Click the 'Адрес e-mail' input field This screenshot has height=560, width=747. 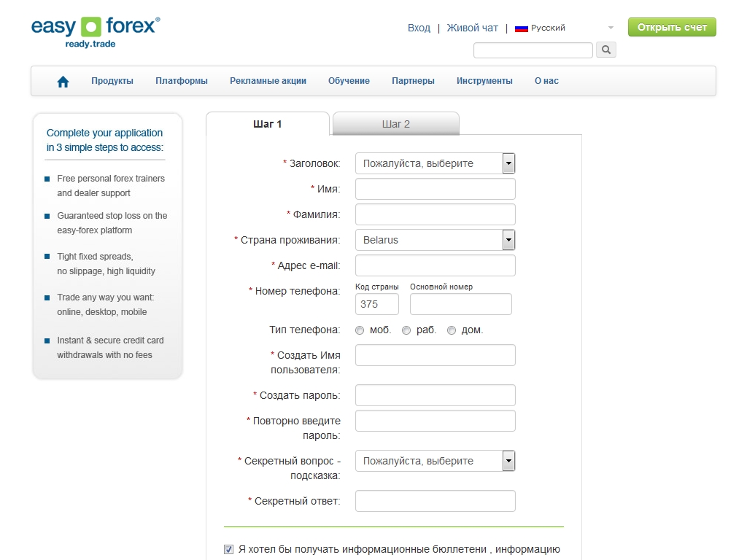[x=435, y=265]
